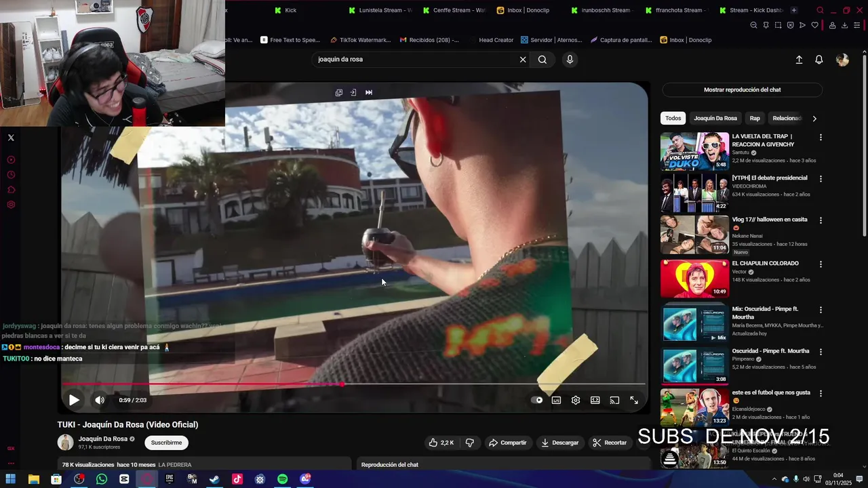Open the browser easy setup sliders icon
This screenshot has width=868, height=488.
click(x=857, y=25)
